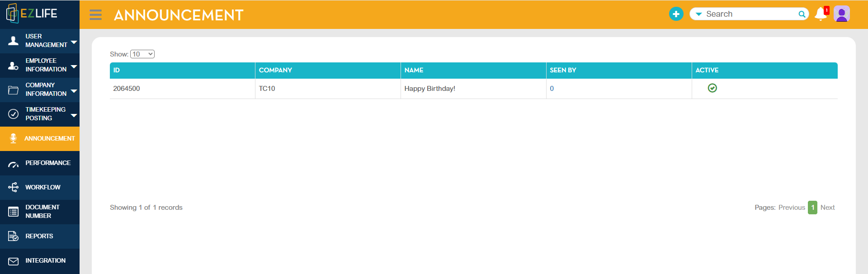Sort by Seen By column header
This screenshot has width=868, height=274.
coord(619,70)
